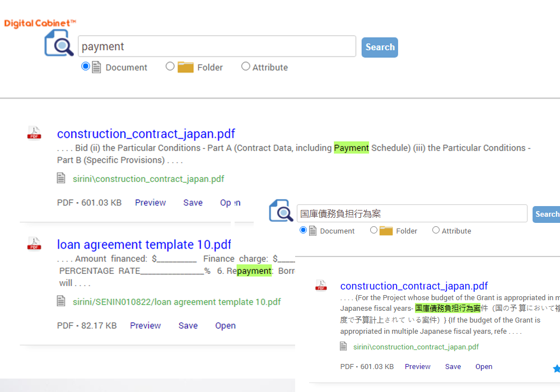Click PDF icon beside loan agreement template 10.pdf
The image size is (560, 392).
pyautogui.click(x=35, y=244)
